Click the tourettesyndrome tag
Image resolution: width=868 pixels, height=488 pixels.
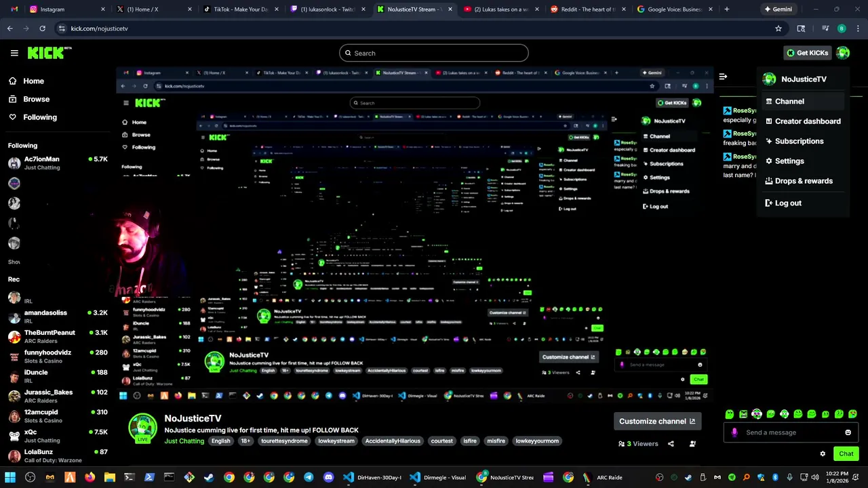click(x=284, y=441)
